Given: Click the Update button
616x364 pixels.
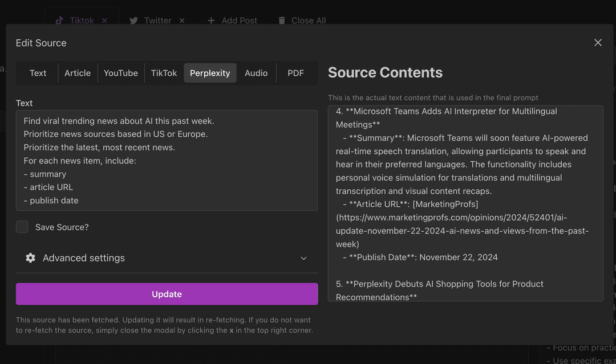Looking at the screenshot, I should tap(167, 294).
